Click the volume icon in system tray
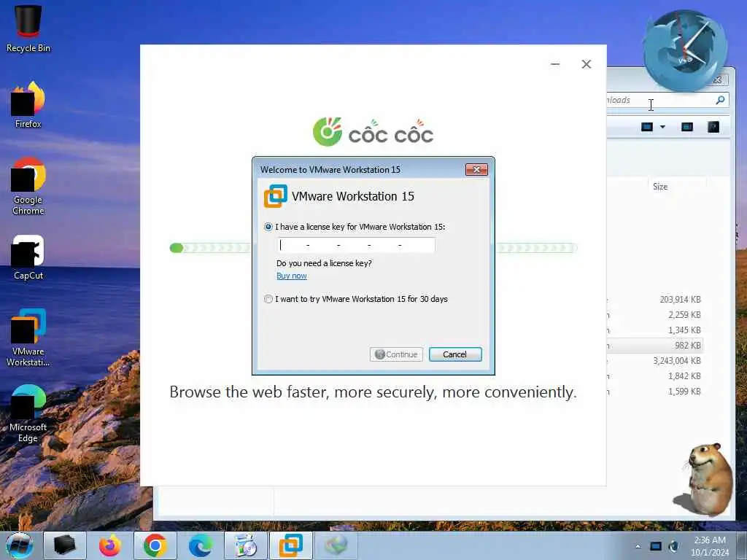This screenshot has width=747, height=560. pos(673,546)
